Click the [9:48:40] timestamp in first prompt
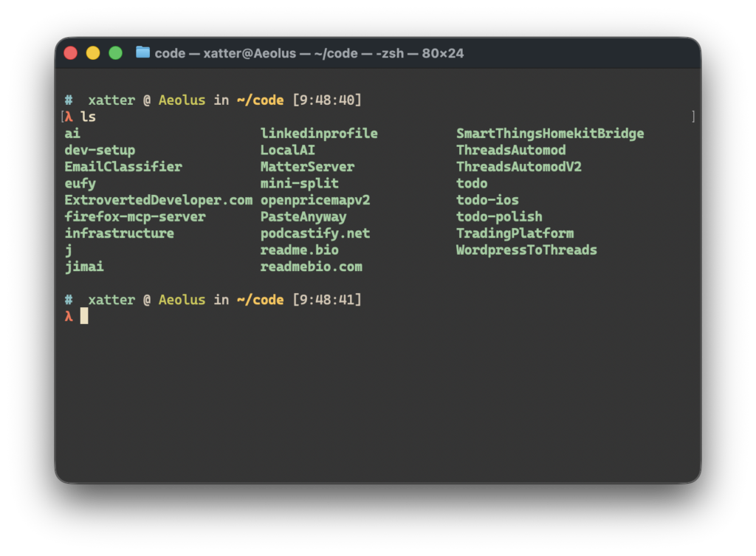756x556 pixels. pyautogui.click(x=327, y=100)
